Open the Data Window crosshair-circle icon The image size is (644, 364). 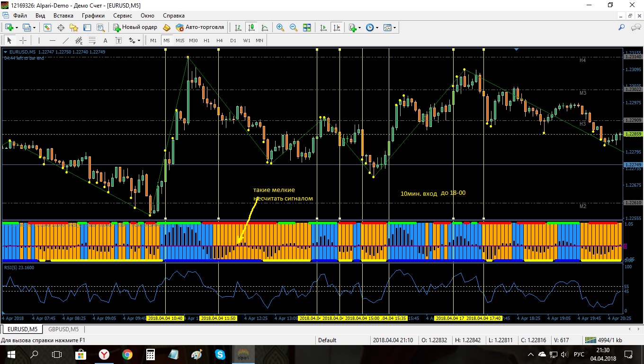tap(61, 27)
